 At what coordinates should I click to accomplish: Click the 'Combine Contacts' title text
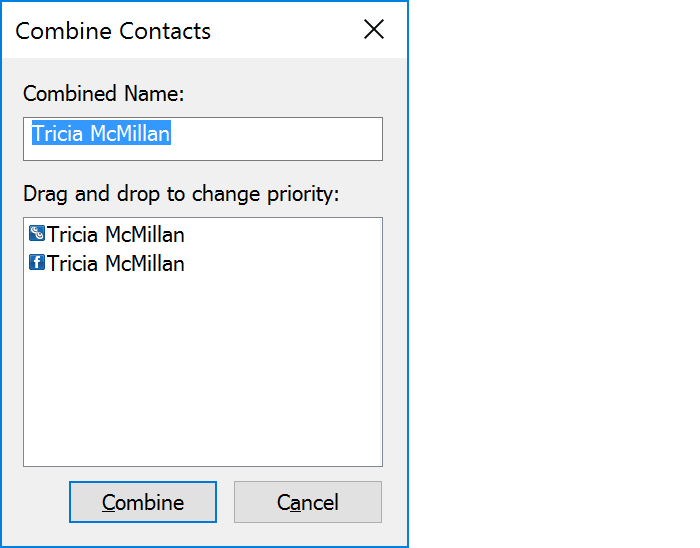tap(113, 31)
